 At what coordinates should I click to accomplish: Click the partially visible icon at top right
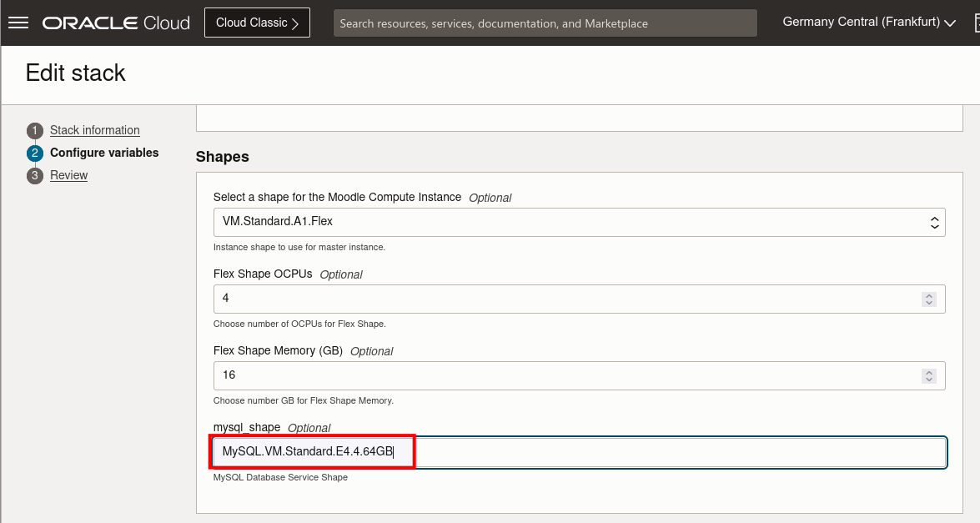point(975,23)
